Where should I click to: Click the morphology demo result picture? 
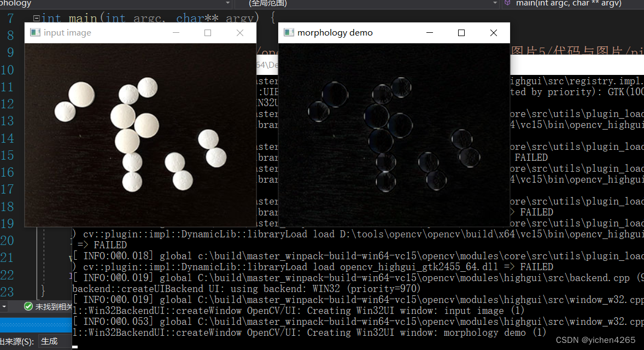click(394, 135)
